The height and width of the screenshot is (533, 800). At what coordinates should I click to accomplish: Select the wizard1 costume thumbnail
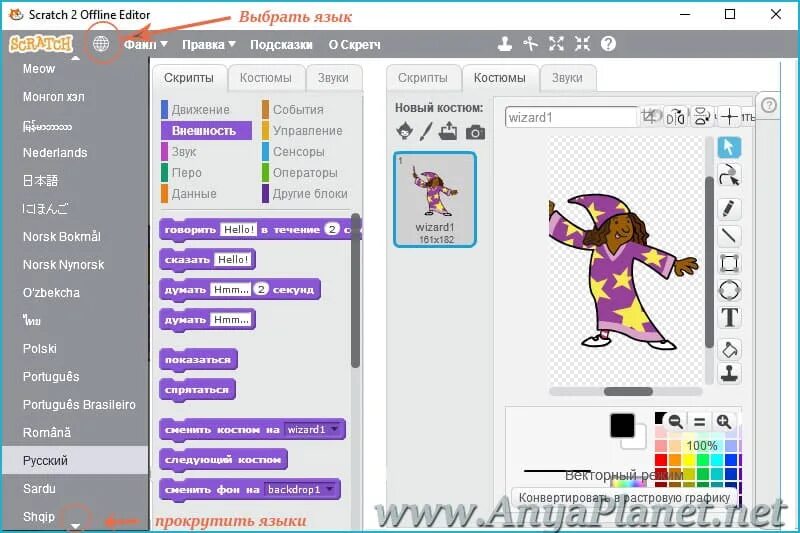point(435,199)
